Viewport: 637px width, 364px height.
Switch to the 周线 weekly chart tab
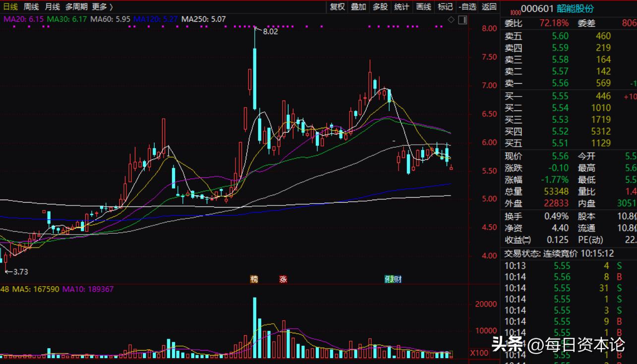31,7
